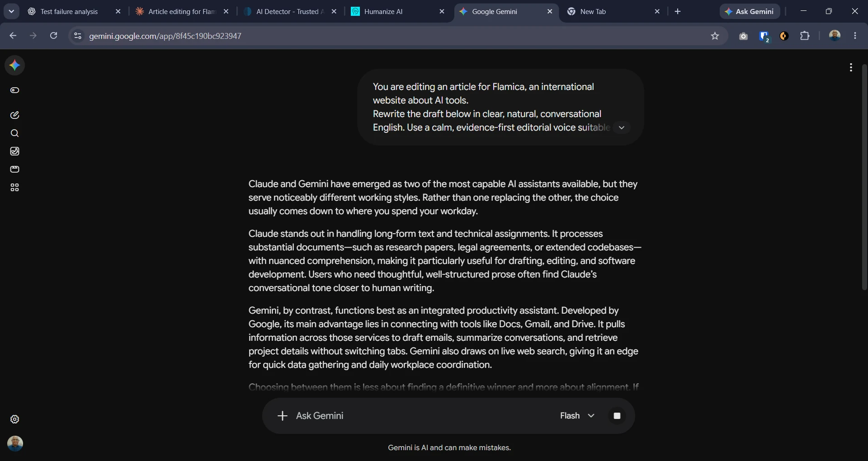Screen dimensions: 868x461
Task: Click the blue extension icon with badge 2
Action: tap(764, 36)
